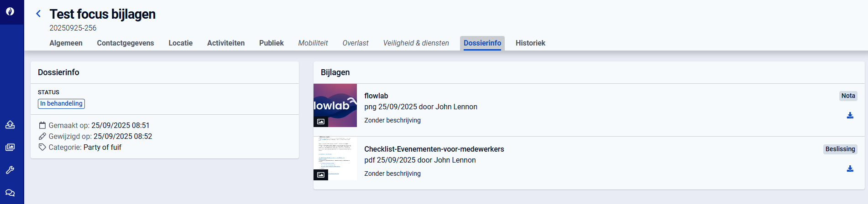868x204 pixels.
Task: Open the Publiek tab
Action: click(x=271, y=43)
